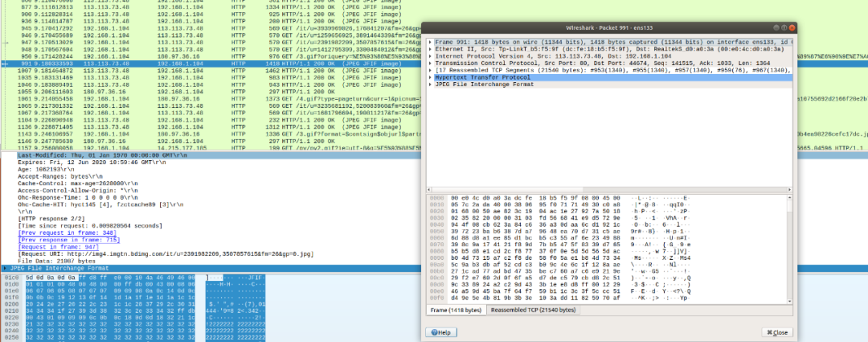
Task: Select packet 947 GET request row
Action: [x=211, y=42]
